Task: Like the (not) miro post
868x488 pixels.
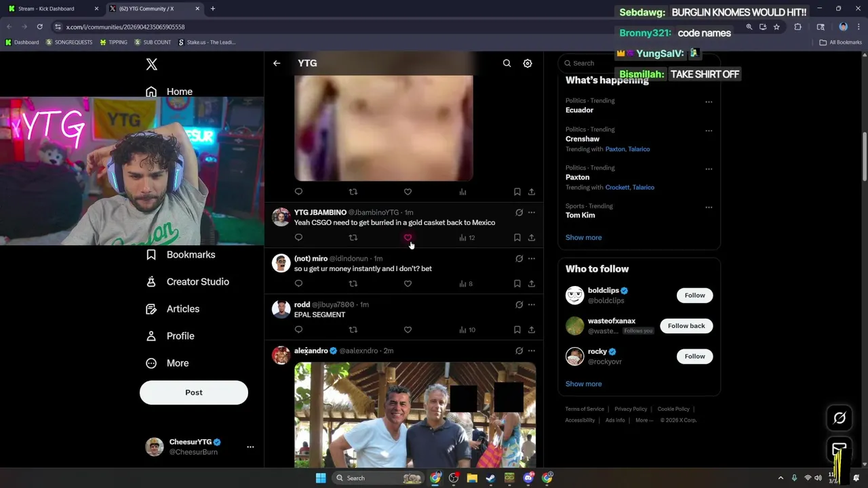Action: coord(408,284)
